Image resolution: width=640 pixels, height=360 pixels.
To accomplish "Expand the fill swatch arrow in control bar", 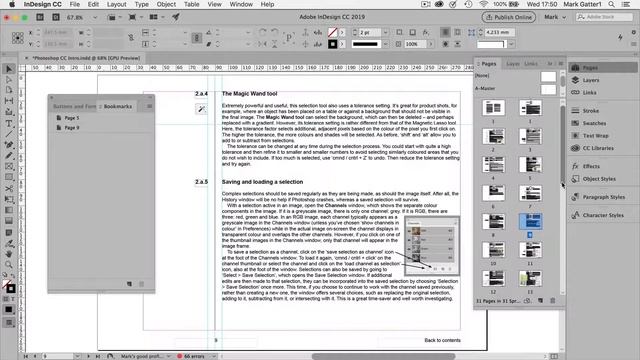I will [x=342, y=32].
